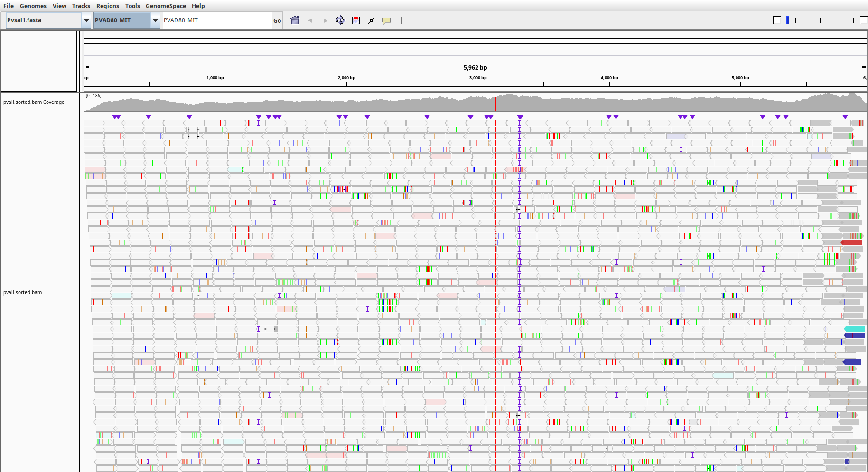Open the Tracks menu
The image size is (868, 472).
[x=81, y=6]
